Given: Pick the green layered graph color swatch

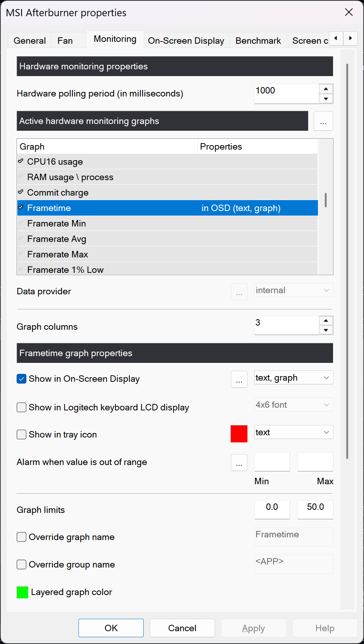Looking at the screenshot, I should click(23, 592).
